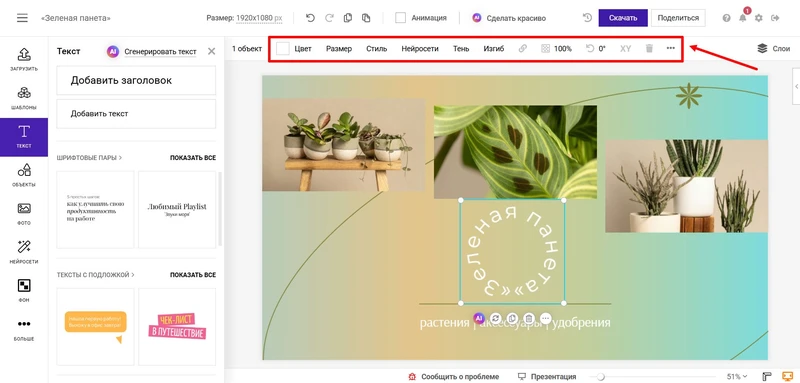This screenshot has height=383, width=800.
Task: Close the Текст panel
Action: [x=212, y=51]
